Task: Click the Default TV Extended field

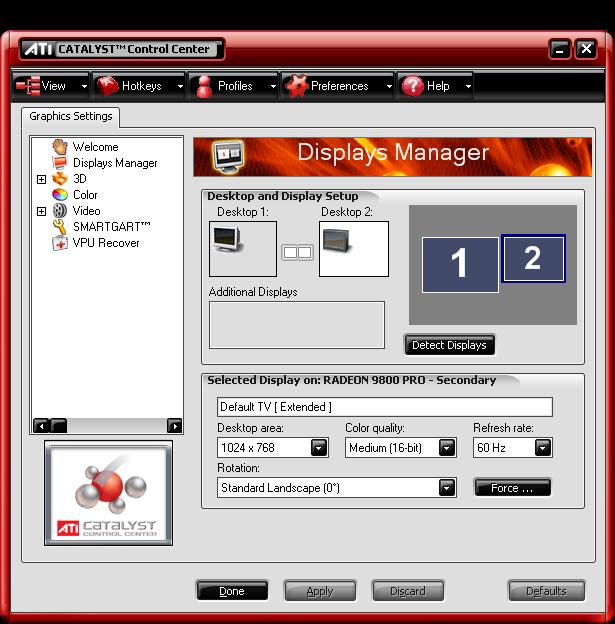Action: point(385,407)
